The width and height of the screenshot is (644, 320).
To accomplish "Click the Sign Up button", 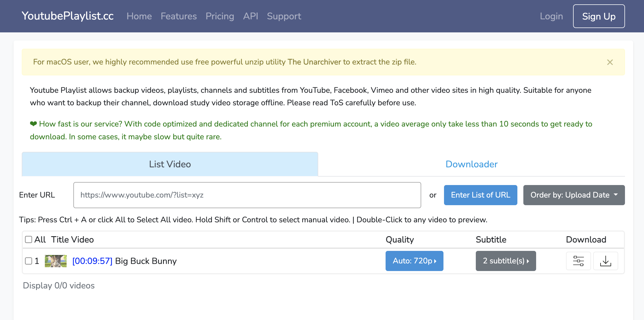I will 599,16.
